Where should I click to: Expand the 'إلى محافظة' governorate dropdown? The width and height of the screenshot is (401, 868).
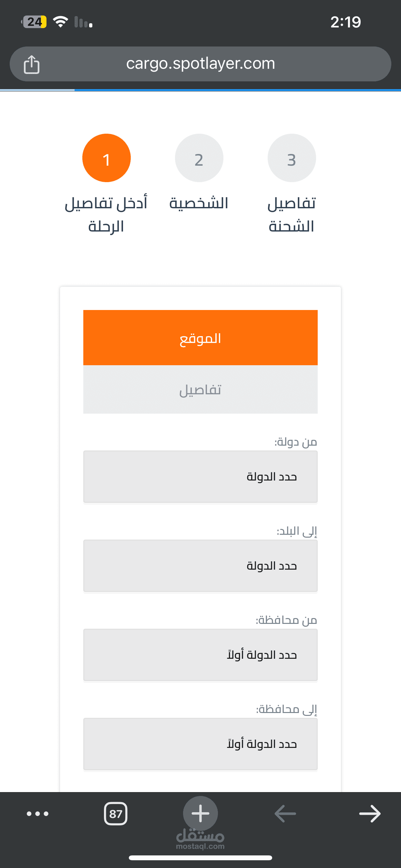coord(200,744)
